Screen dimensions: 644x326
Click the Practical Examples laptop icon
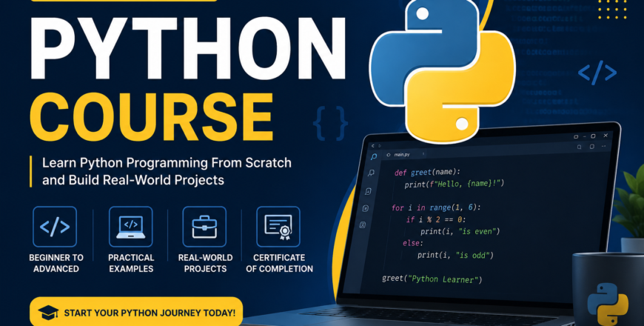point(130,227)
